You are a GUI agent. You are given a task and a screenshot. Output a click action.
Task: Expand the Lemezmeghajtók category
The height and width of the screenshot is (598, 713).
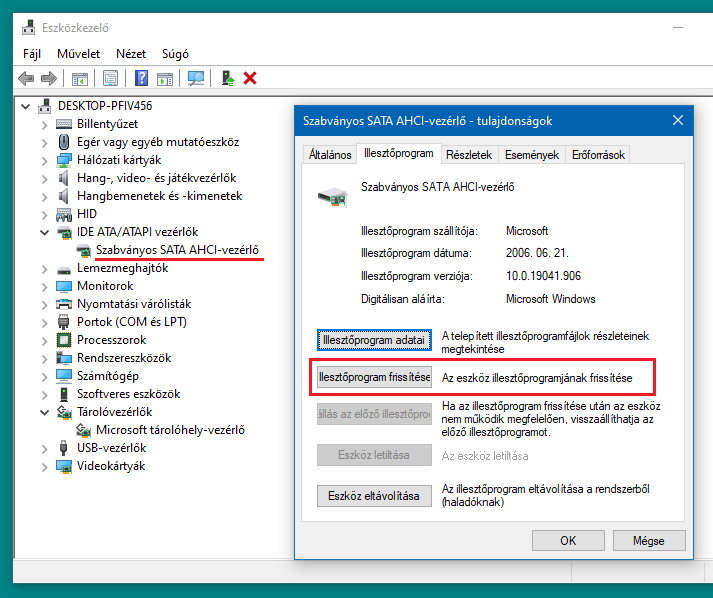pyautogui.click(x=44, y=269)
